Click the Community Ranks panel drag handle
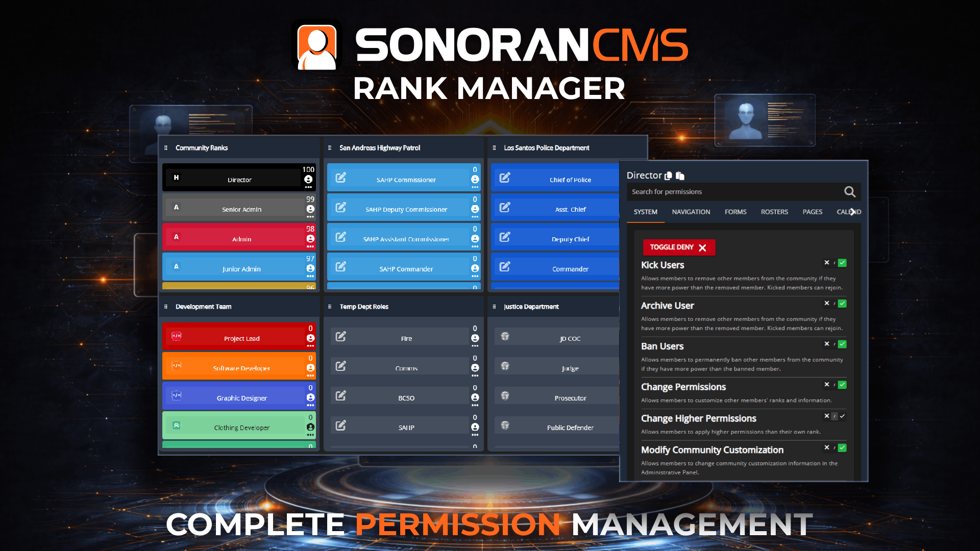 tap(166, 148)
